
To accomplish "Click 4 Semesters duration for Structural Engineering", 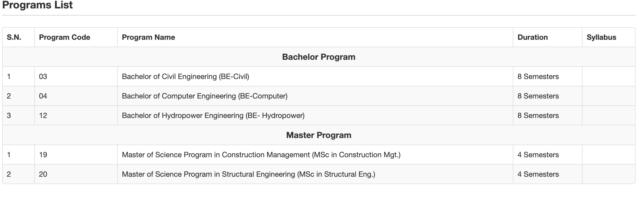I will (x=538, y=174).
